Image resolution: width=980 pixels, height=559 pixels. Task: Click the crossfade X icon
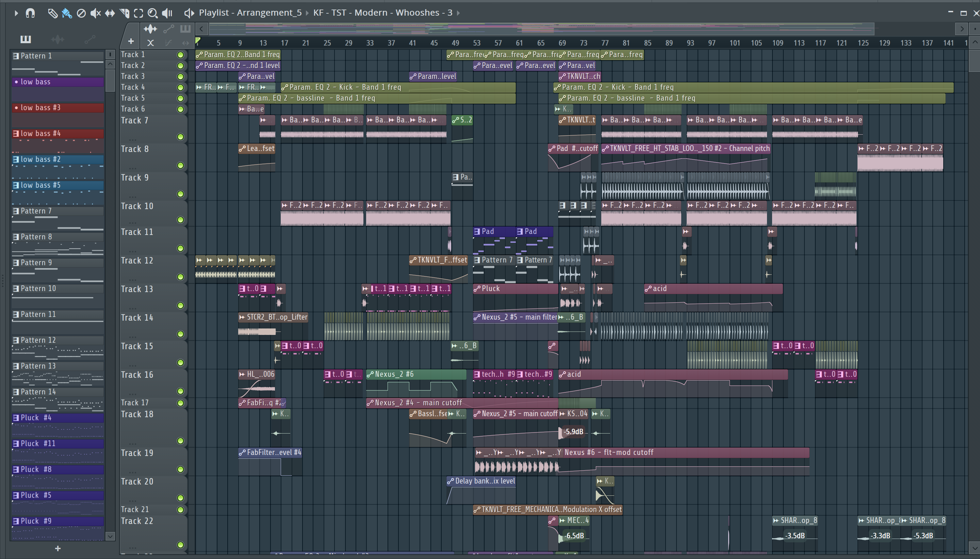click(151, 43)
